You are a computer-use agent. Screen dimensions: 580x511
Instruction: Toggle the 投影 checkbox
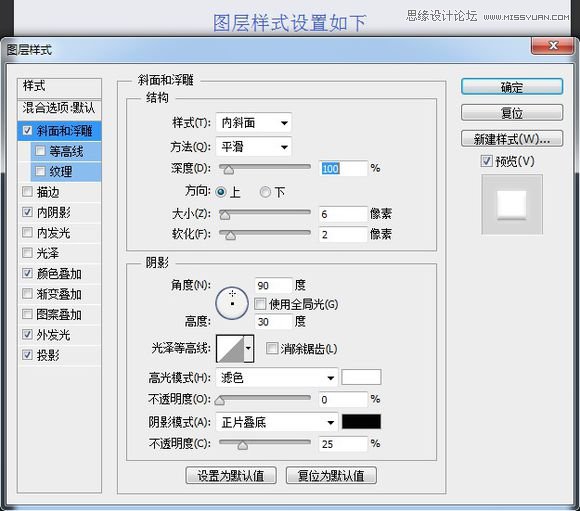coord(27,355)
